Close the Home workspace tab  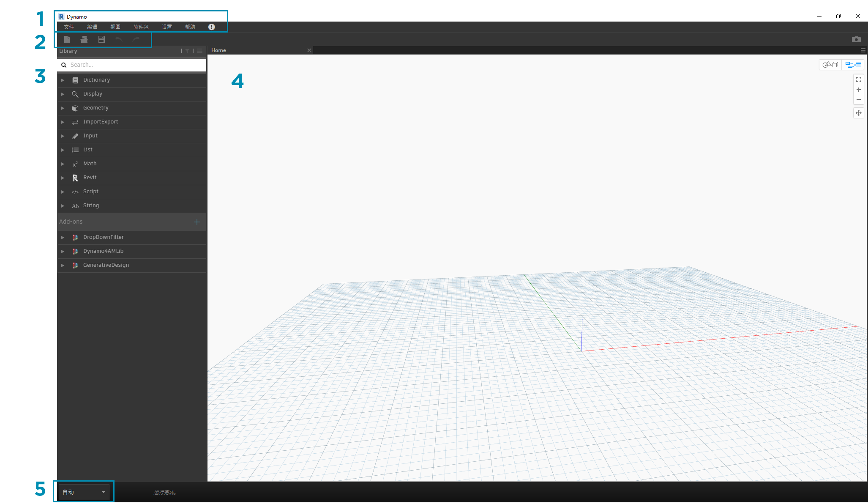click(x=309, y=50)
